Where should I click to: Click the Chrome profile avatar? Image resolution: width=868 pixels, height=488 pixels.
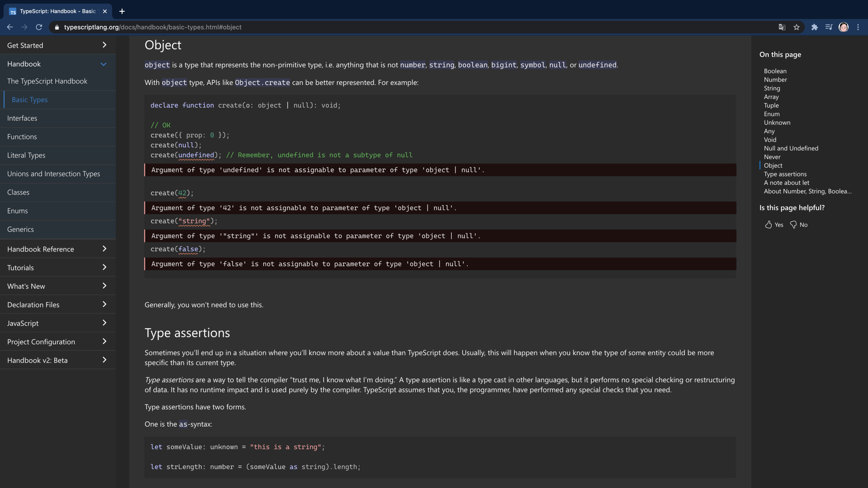[843, 27]
